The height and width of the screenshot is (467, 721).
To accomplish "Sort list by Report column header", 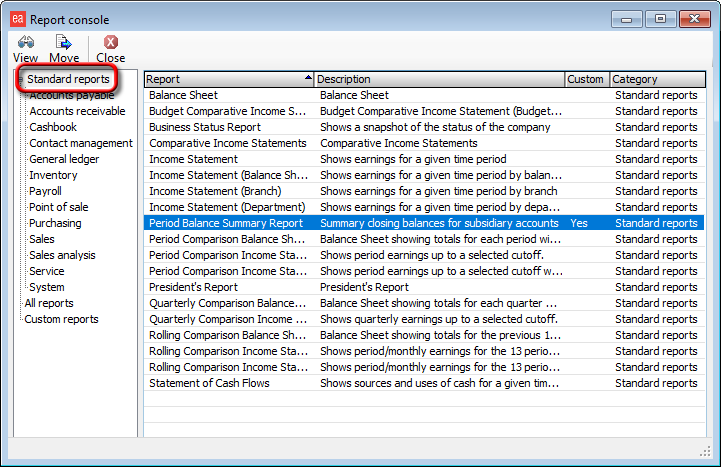I will (229, 79).
